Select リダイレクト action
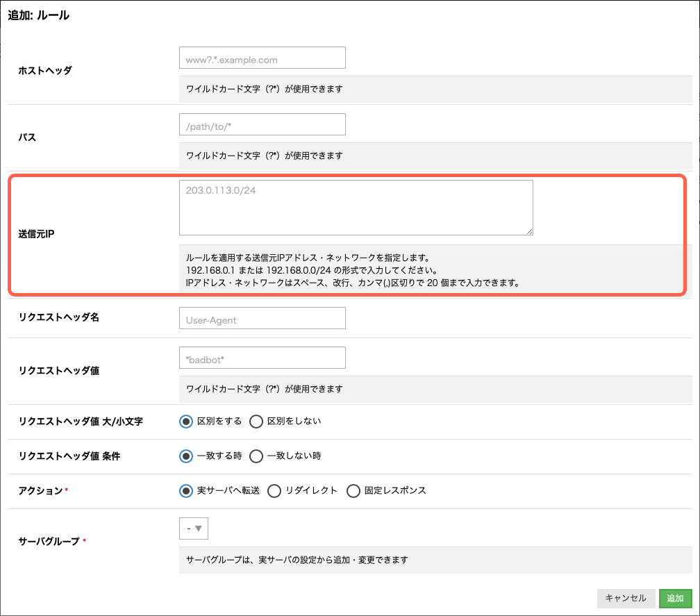The height and width of the screenshot is (616, 700). [274, 491]
